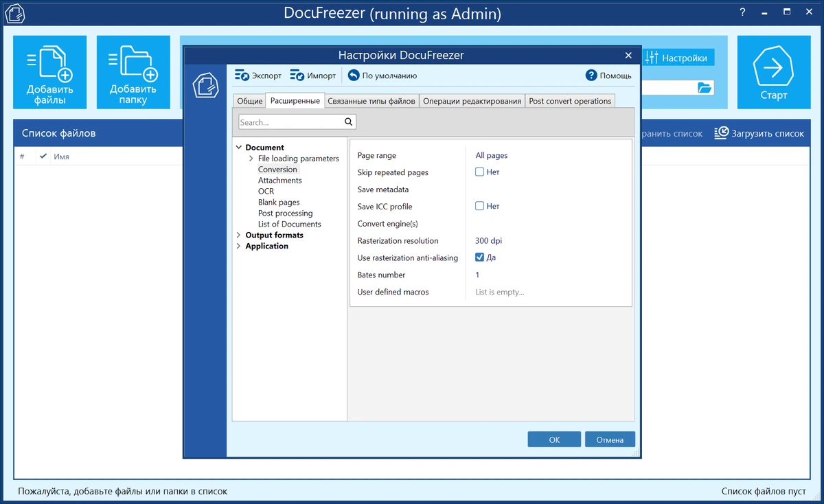The width and height of the screenshot is (824, 504).
Task: Click the Help question mark icon in dialog
Action: pyautogui.click(x=591, y=76)
